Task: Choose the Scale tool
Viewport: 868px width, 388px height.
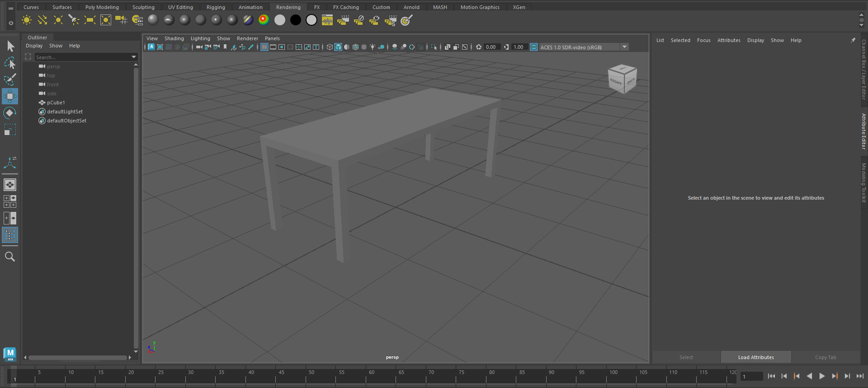Action: coord(9,130)
